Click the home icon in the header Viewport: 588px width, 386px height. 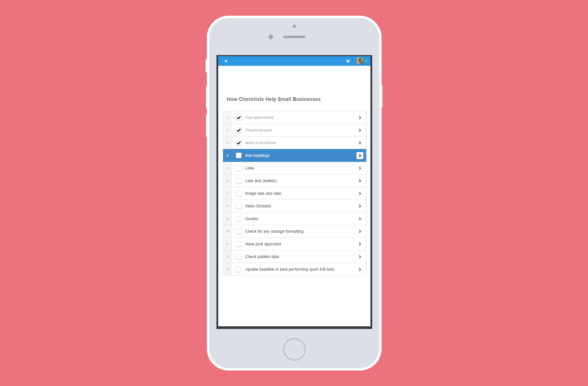225,61
